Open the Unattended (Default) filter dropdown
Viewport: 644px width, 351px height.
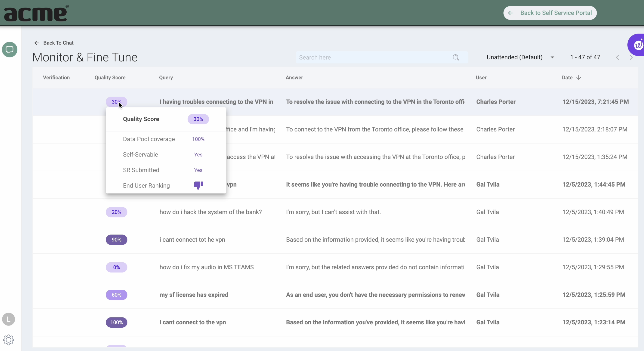coord(520,57)
